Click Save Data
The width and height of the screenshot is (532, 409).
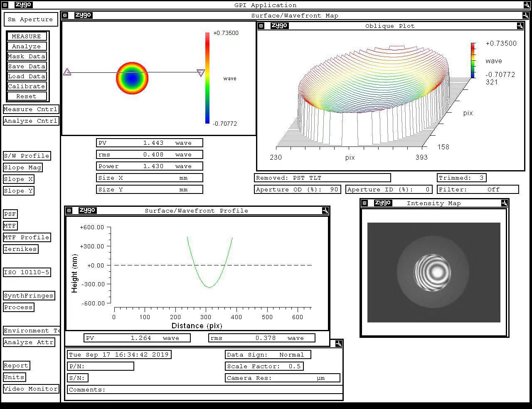[27, 67]
